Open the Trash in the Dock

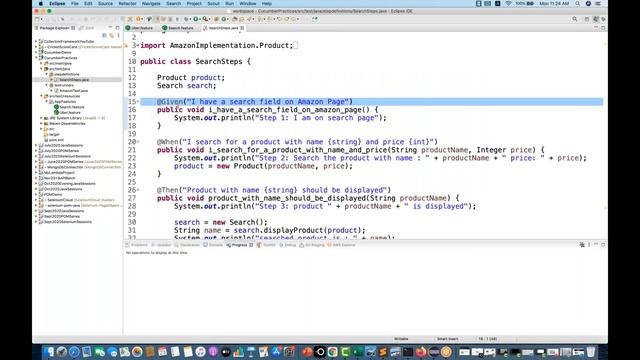point(591,351)
